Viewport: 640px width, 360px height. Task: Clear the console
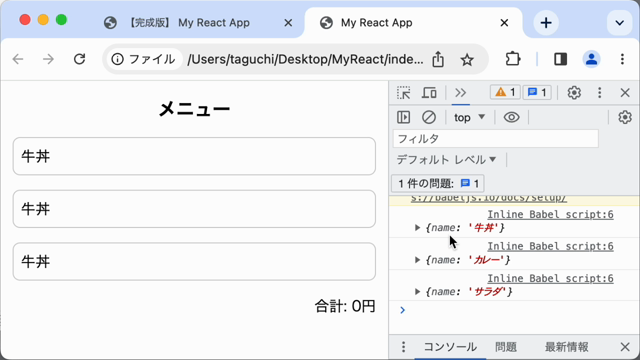pyautogui.click(x=429, y=118)
